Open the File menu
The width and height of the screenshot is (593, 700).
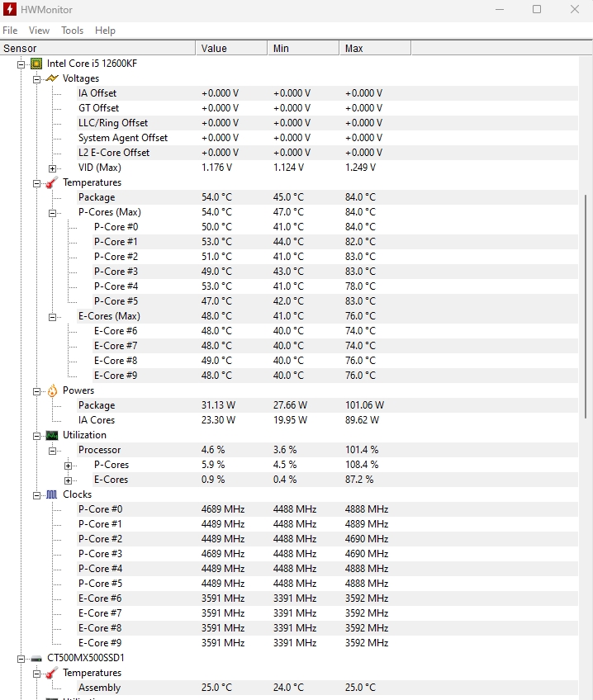pos(10,31)
